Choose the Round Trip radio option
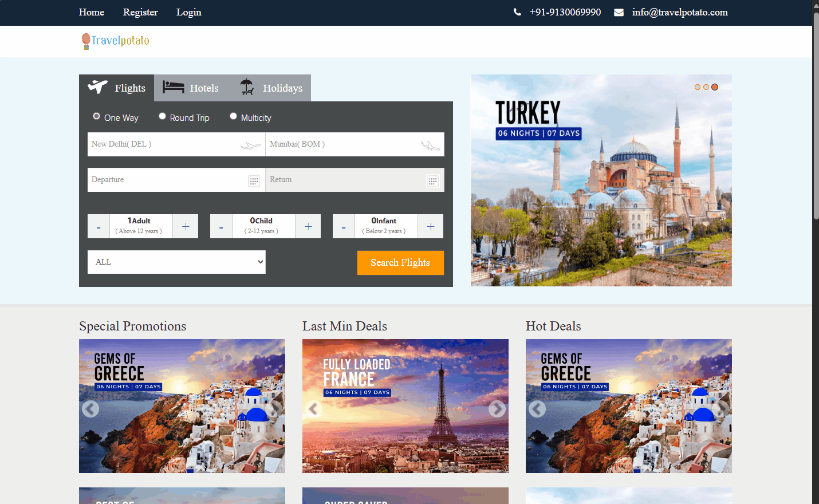 [x=163, y=116]
